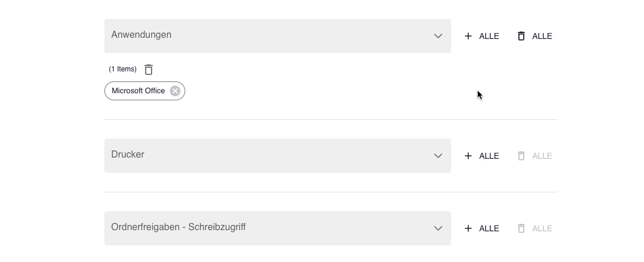Click the trash can icon in the Anwendungen row

(x=521, y=36)
